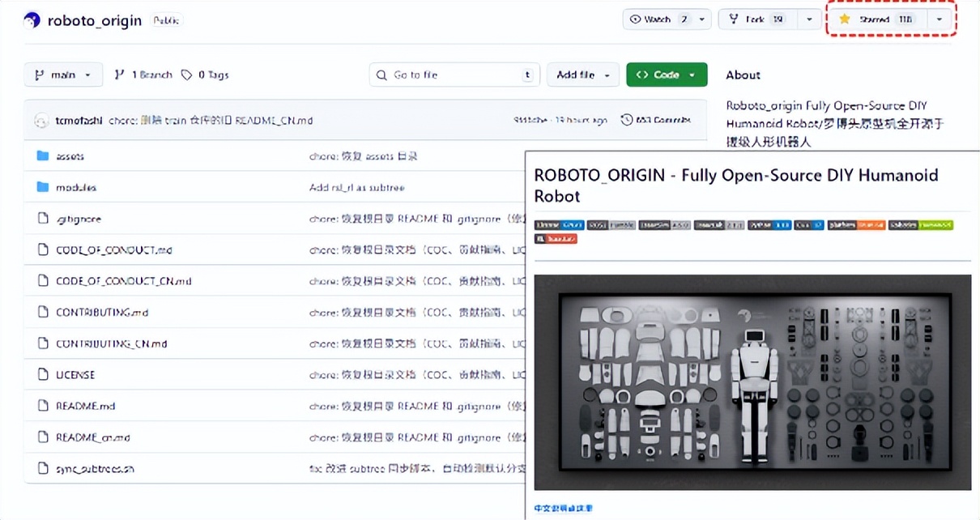Image resolution: width=980 pixels, height=520 pixels.
Task: Click the orange platform badge in README
Action: point(856,224)
